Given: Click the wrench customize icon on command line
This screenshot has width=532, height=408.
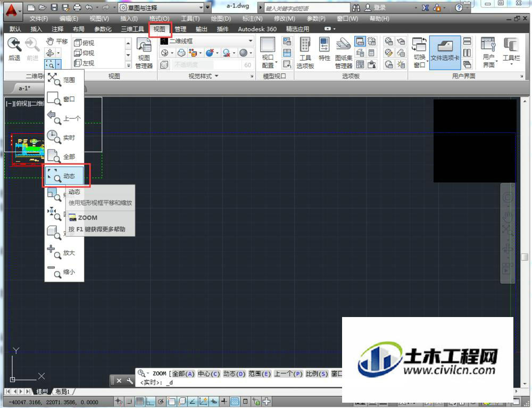Looking at the screenshot, I should click(130, 380).
